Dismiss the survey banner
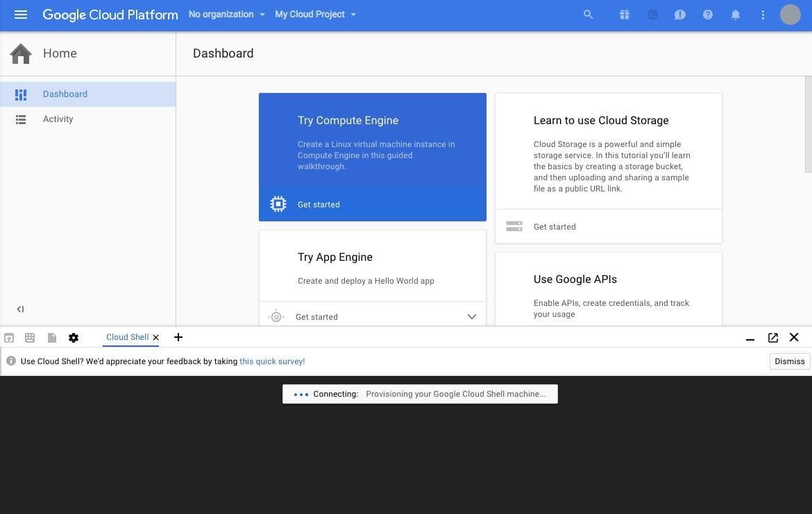 tap(789, 361)
